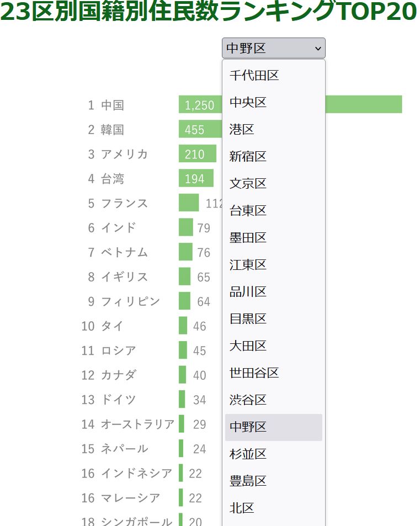The height and width of the screenshot is (526, 420).
Task: Choose highlighted 中野区 option
Action: 273,427
